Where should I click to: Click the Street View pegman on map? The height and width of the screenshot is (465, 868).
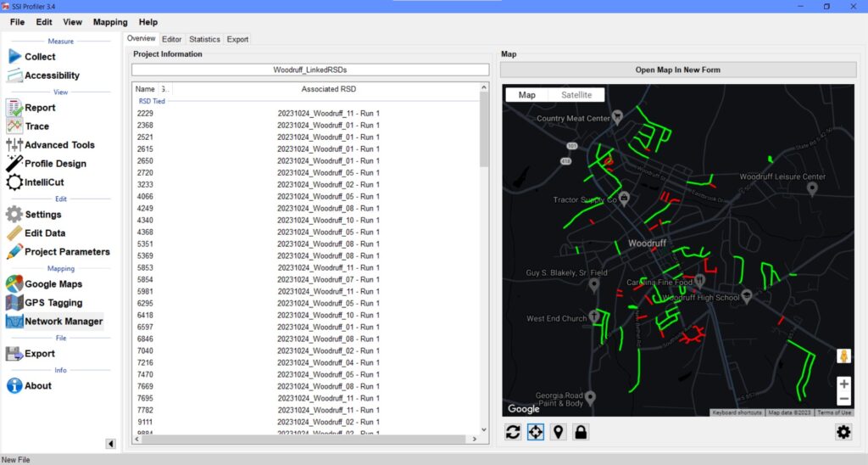coord(843,356)
